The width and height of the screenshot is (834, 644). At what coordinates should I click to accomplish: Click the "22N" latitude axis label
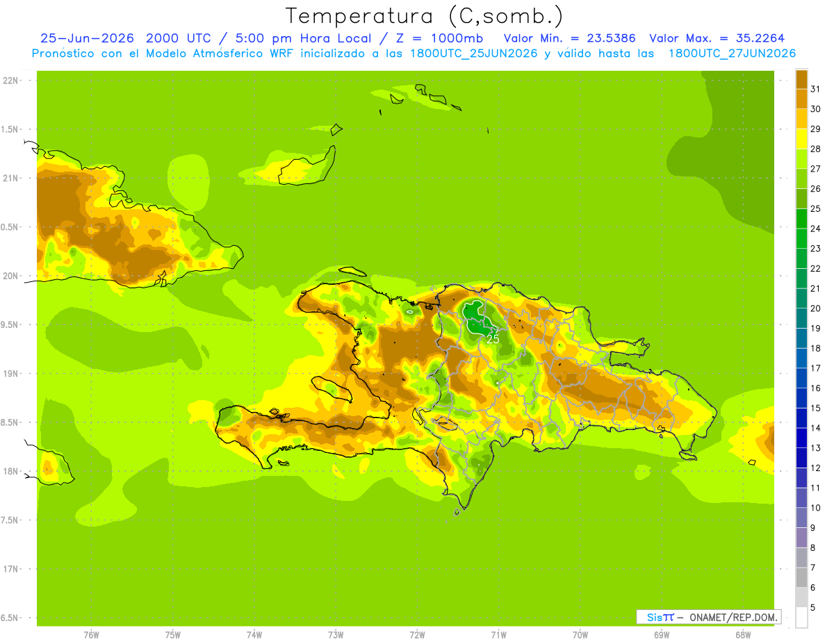(x=9, y=81)
